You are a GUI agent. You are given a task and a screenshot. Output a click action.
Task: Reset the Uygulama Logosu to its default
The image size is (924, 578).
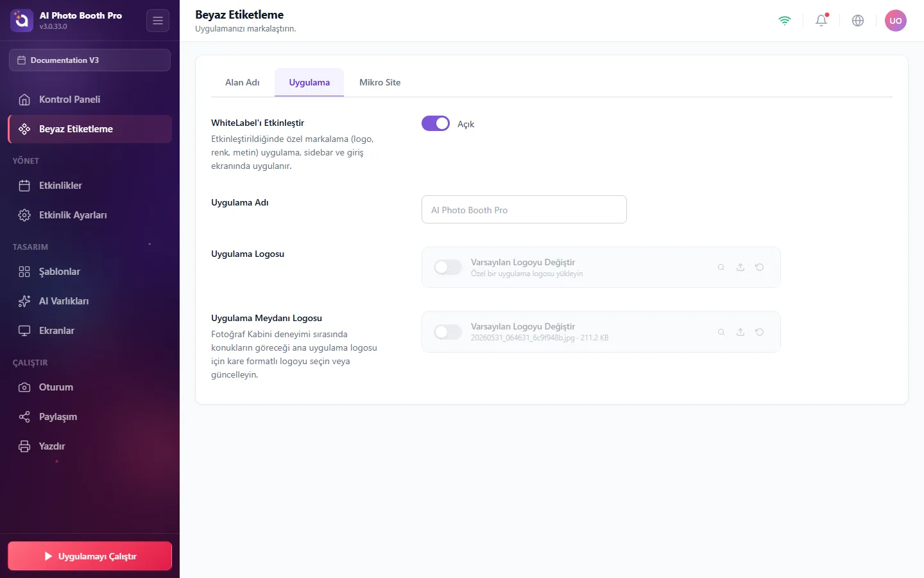[x=760, y=267]
